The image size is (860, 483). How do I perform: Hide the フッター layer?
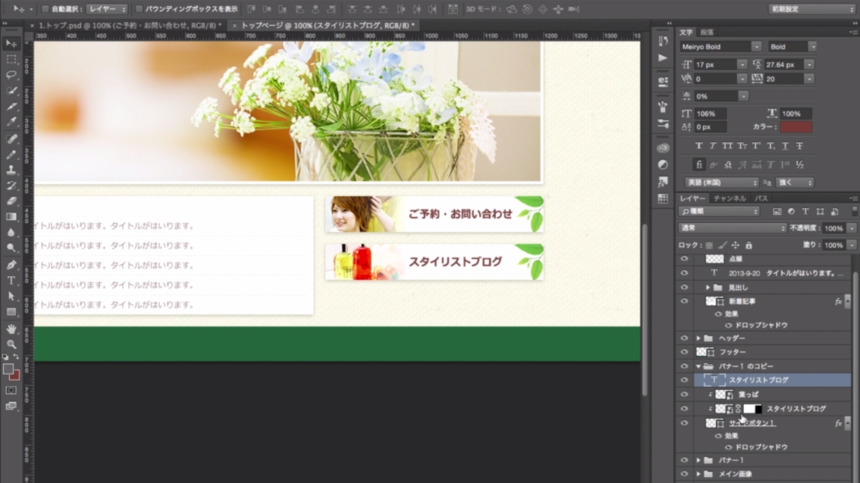(x=684, y=352)
